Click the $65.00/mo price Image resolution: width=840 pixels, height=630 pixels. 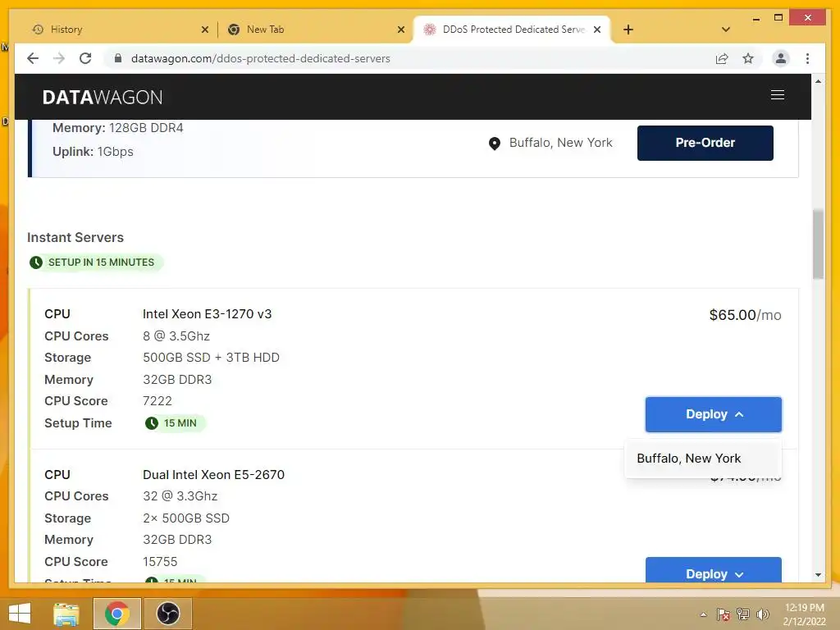tap(745, 315)
